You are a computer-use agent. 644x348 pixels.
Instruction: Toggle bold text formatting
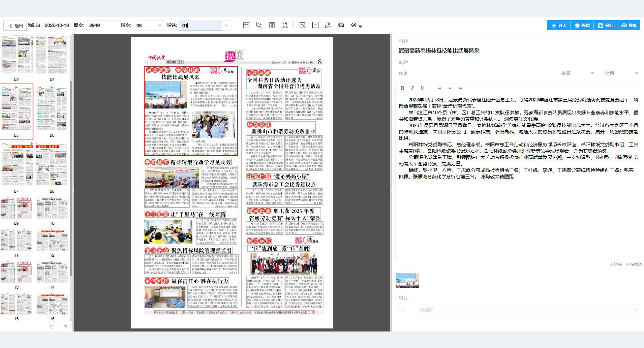coord(402,88)
